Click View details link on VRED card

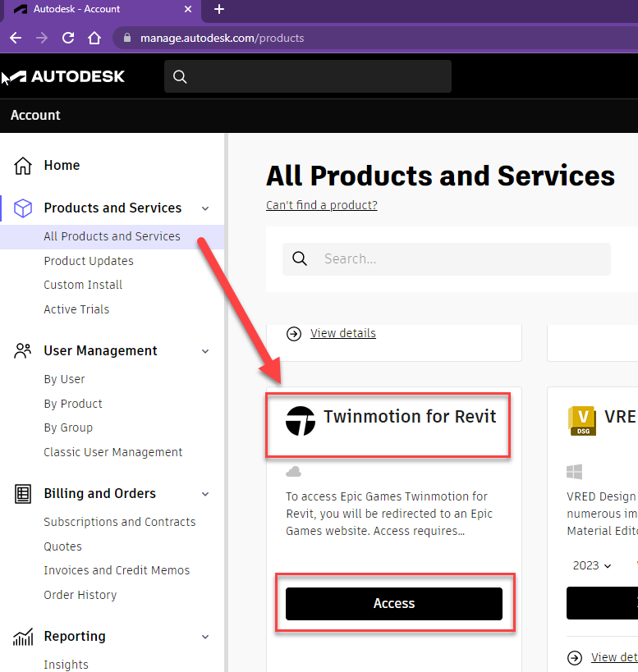pyautogui.click(x=614, y=657)
